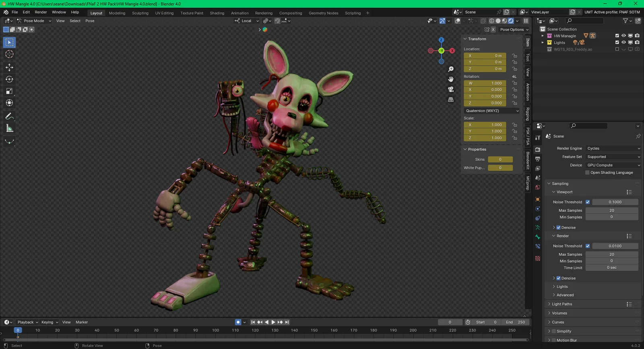Open the timeline Marker menu
644x349 pixels.
pyautogui.click(x=82, y=322)
